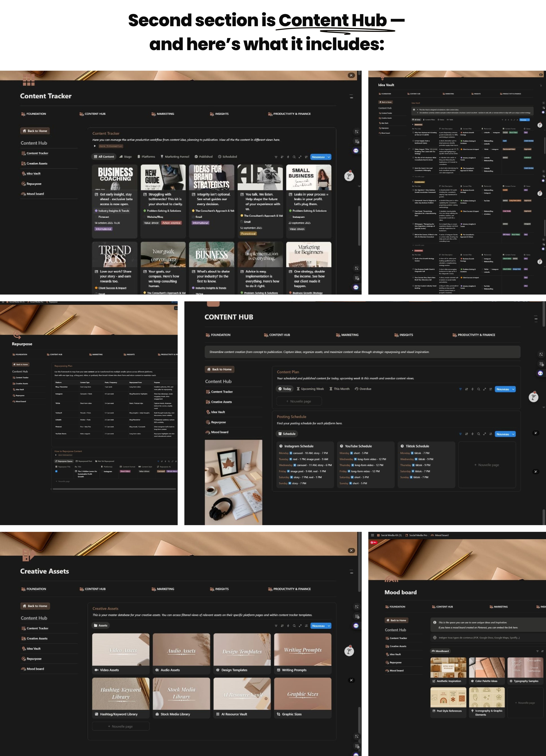Image resolution: width=546 pixels, height=756 pixels.
Task: Click the hamburger sidebar icon above Mood board page
Action: click(372, 535)
